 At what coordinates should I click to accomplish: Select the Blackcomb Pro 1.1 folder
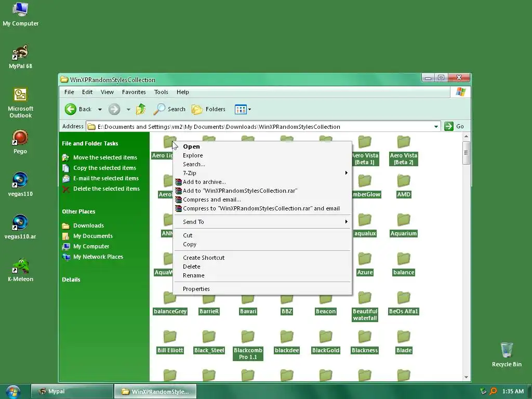click(248, 345)
